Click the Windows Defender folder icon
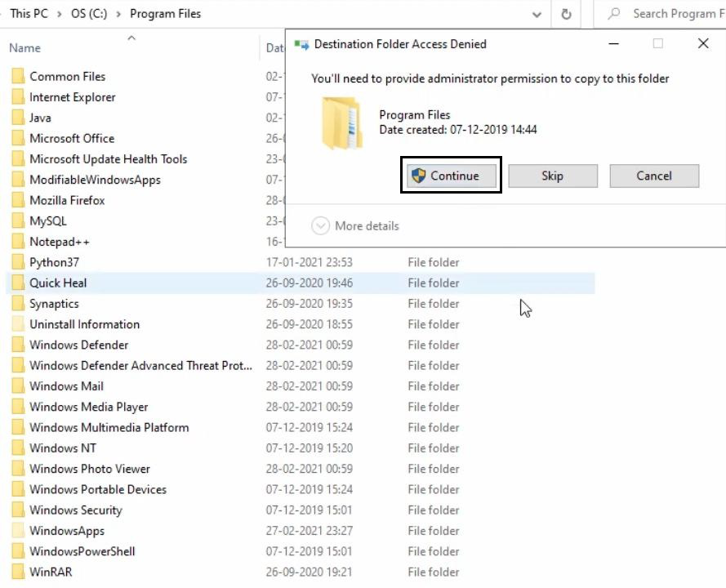Viewport: 726px width, 588px height. click(x=18, y=345)
